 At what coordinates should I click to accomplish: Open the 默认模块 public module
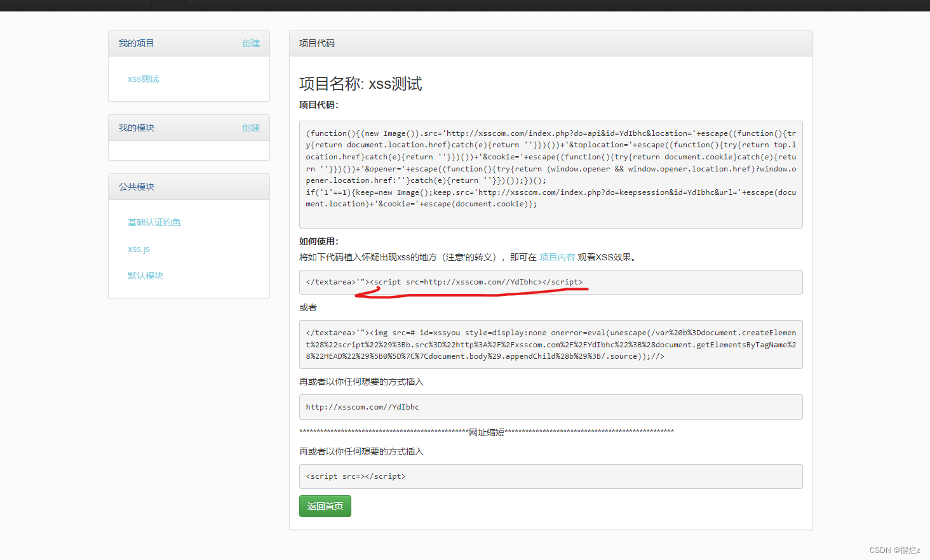click(145, 276)
